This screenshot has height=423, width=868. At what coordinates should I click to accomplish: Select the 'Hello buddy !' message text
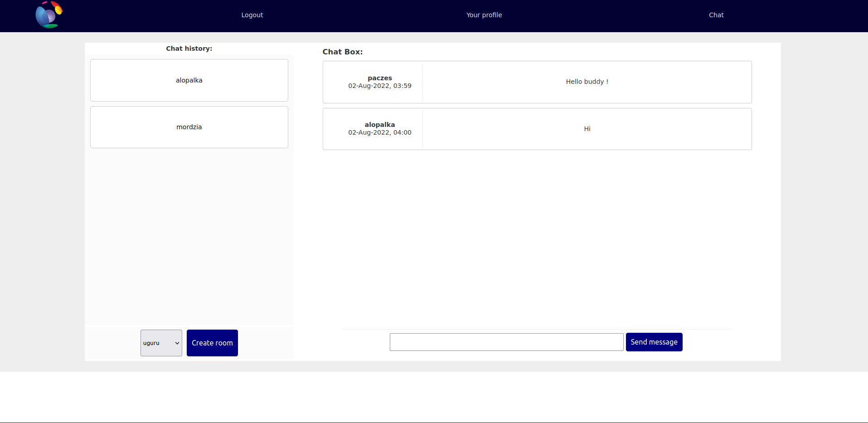(587, 82)
